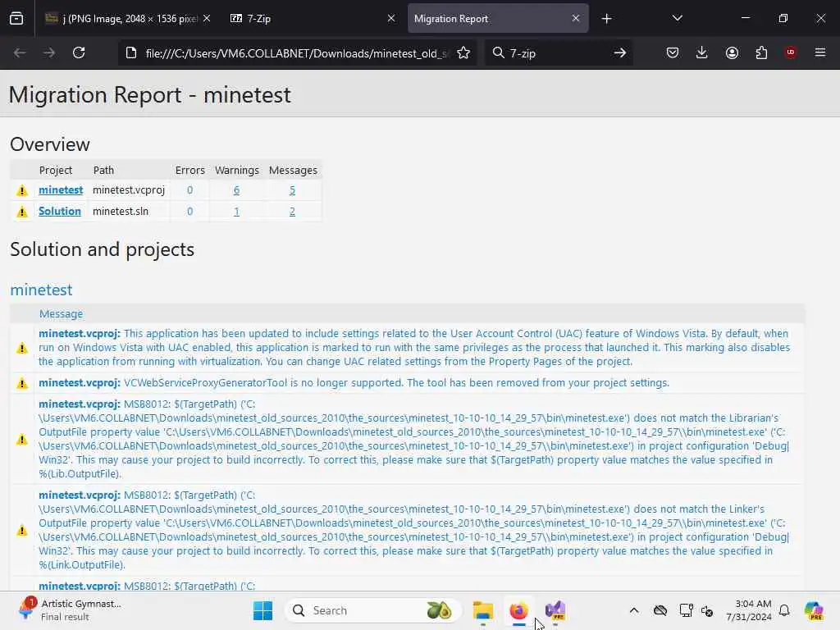This screenshot has width=840, height=630.
Task: Open the network display tray icon
Action: coord(685,610)
